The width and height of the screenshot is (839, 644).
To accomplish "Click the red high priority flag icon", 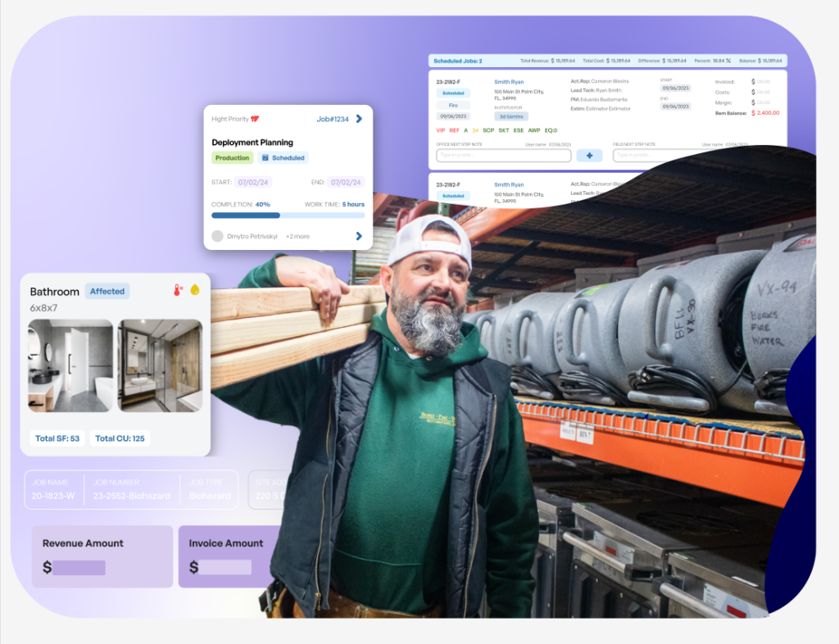I will pyautogui.click(x=256, y=119).
